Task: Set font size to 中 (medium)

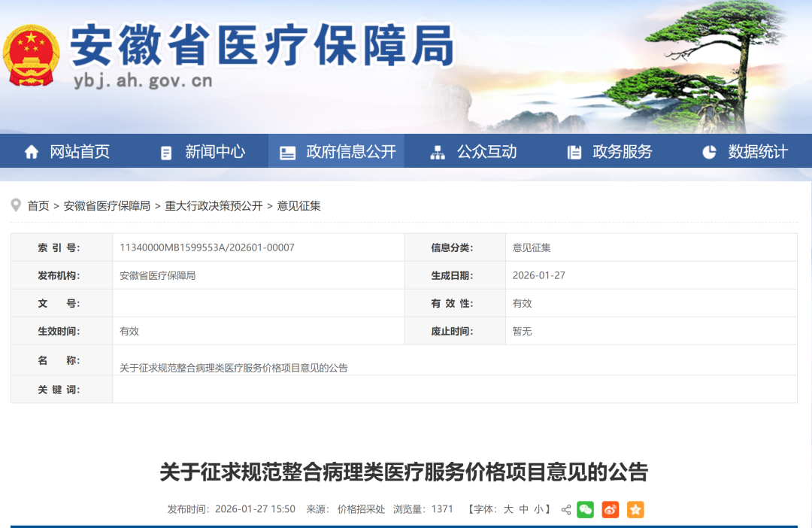Action: (x=524, y=509)
